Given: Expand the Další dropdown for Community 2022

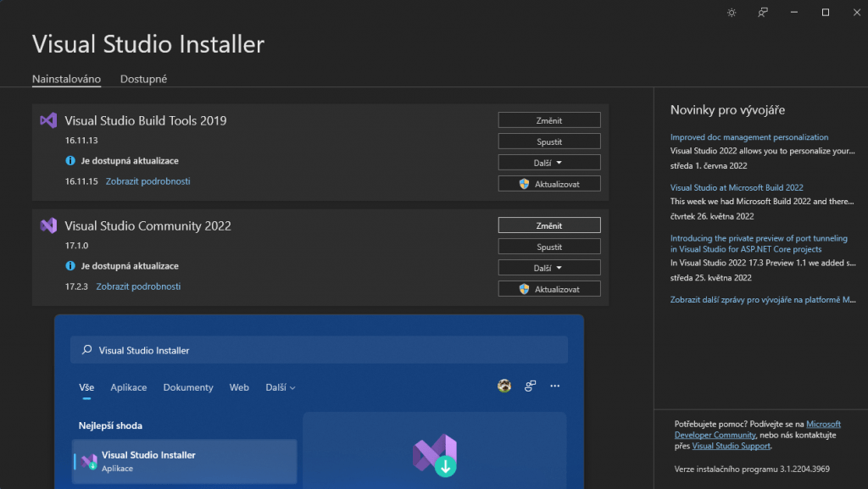Looking at the screenshot, I should pyautogui.click(x=548, y=268).
